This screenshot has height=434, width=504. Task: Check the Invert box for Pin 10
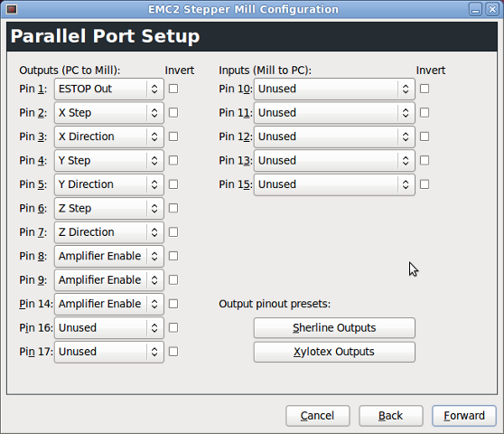[425, 89]
